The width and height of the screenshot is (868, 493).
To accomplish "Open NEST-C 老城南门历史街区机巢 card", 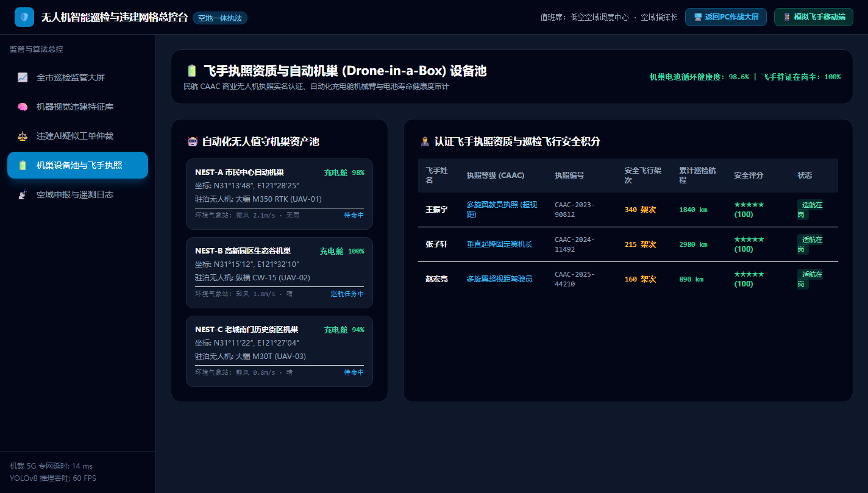I will pyautogui.click(x=279, y=351).
